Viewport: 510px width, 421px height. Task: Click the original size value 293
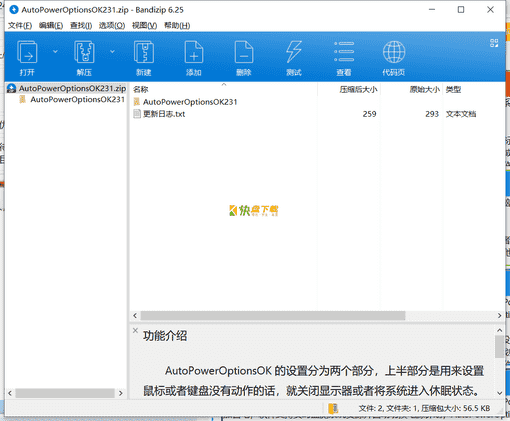432,114
